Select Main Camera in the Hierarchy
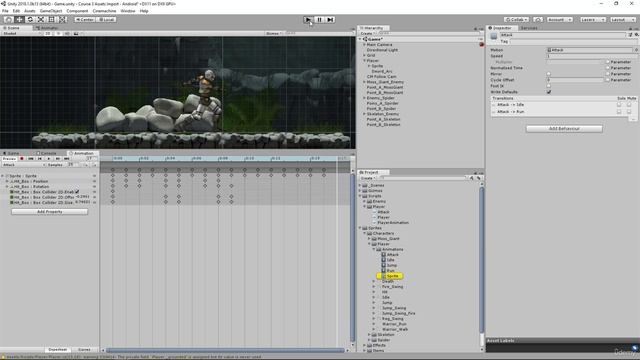Viewport: 640px width, 360px height. (x=379, y=44)
